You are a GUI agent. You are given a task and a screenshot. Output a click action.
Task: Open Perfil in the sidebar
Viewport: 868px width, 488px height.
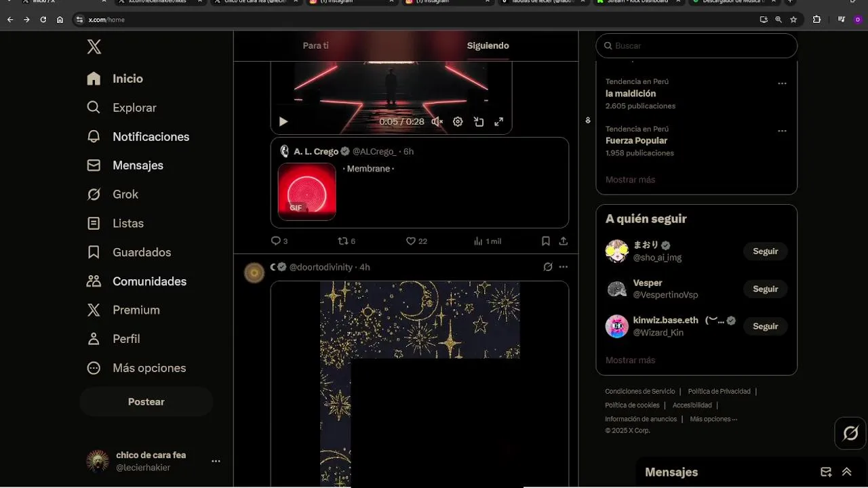click(114, 339)
